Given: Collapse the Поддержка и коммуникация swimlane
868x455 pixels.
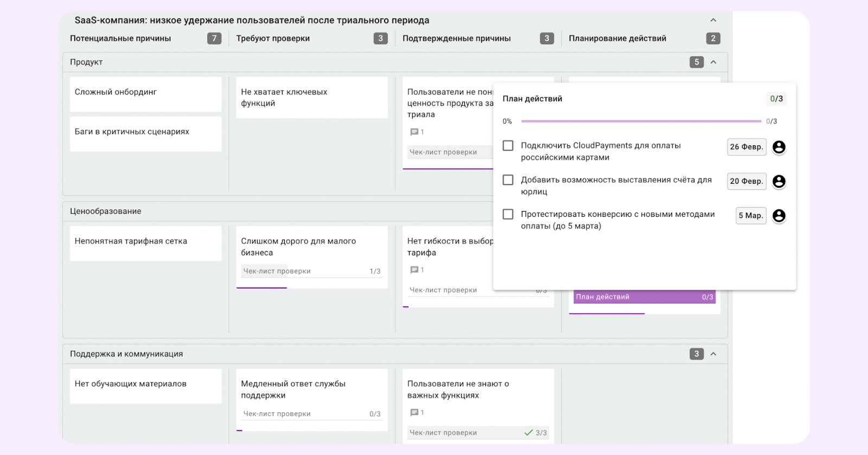Looking at the screenshot, I should (713, 354).
